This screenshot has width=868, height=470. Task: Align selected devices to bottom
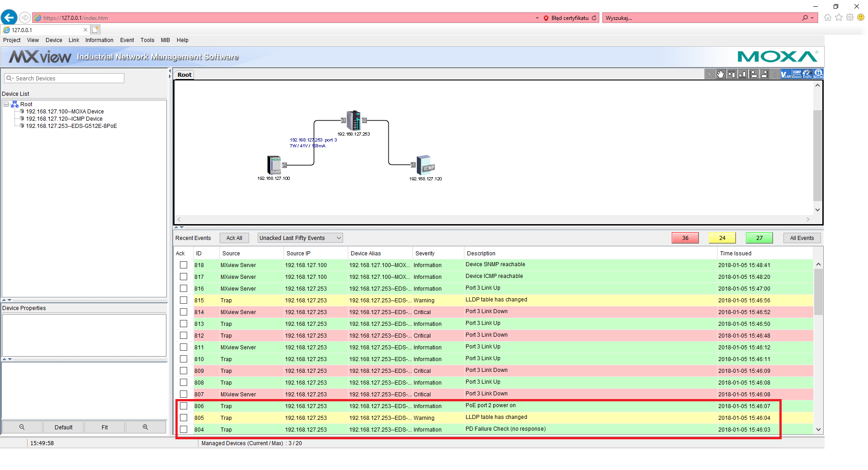(742, 74)
